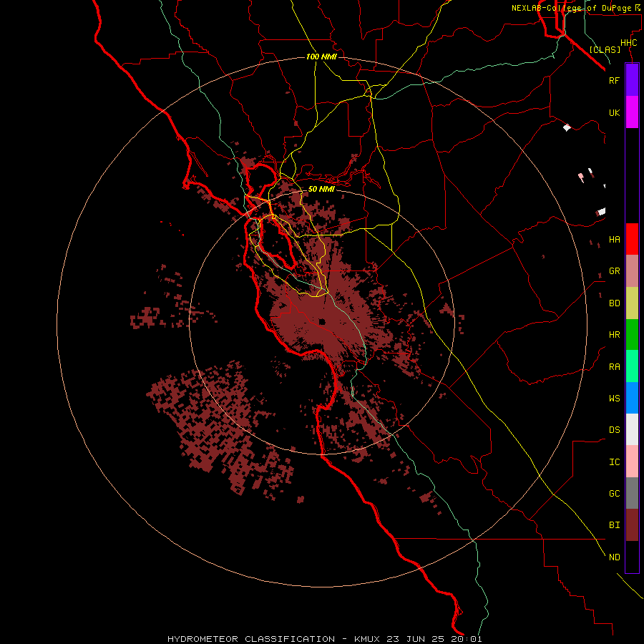The image size is (644, 644).
Task: Click the "GC" legend label text
Action: [x=614, y=493]
